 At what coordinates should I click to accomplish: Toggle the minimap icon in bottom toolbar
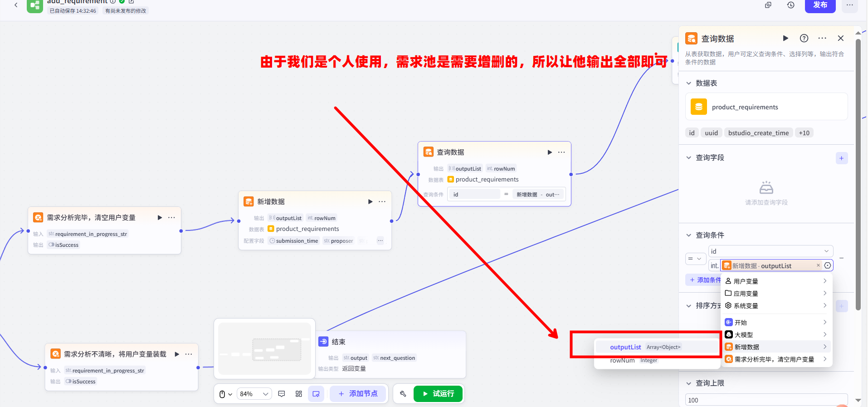[x=316, y=394]
